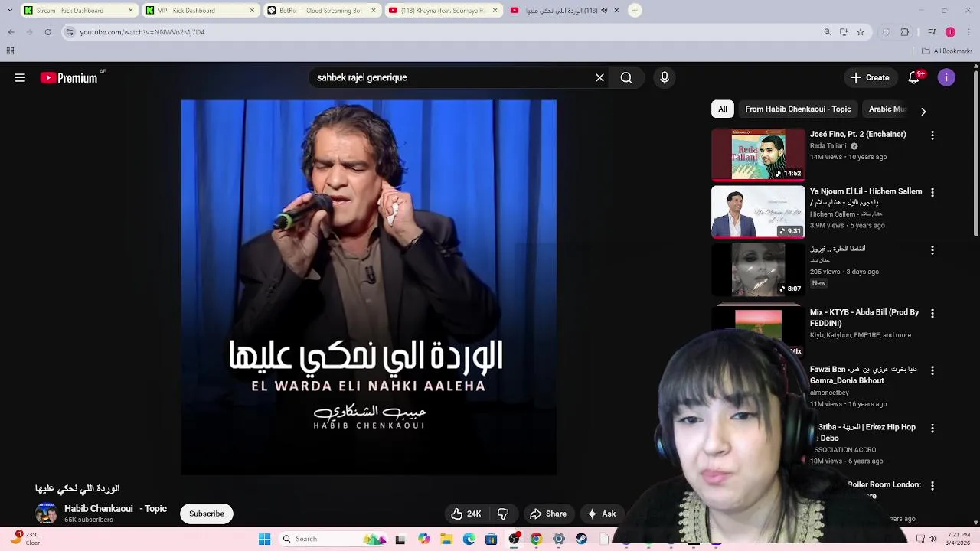Clear the search box with the X

coord(599,77)
